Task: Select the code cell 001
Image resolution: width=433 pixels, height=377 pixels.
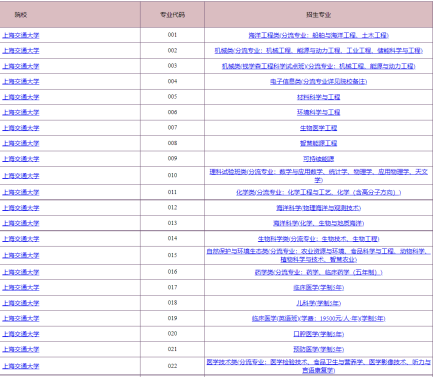Action: 172,35
